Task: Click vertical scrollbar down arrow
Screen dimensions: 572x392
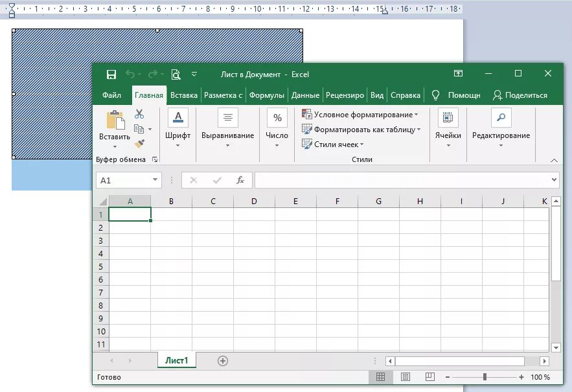Action: (556, 348)
